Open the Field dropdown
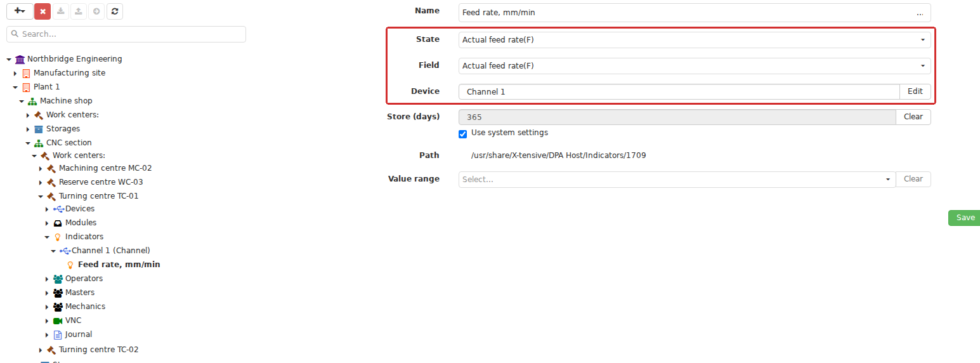The width and height of the screenshot is (980, 363). tap(695, 66)
